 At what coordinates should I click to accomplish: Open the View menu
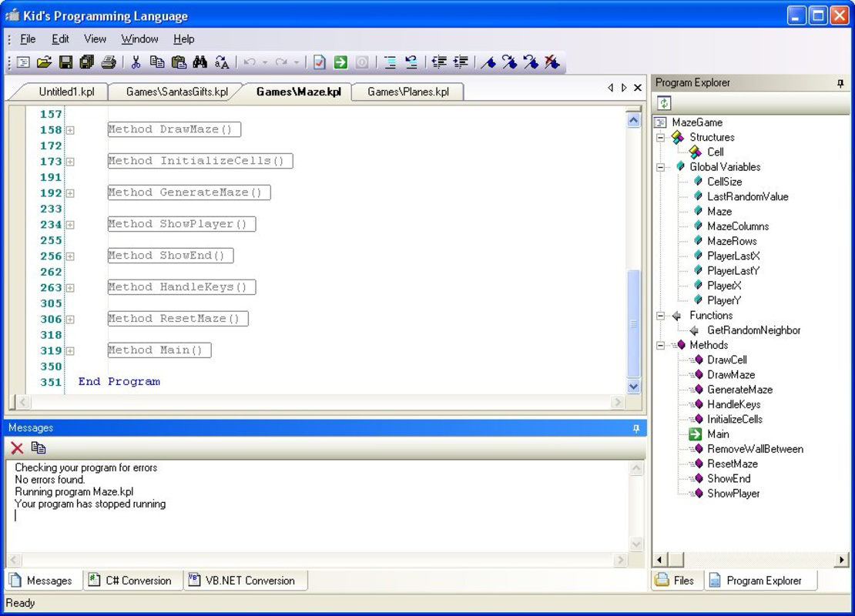[x=95, y=39]
